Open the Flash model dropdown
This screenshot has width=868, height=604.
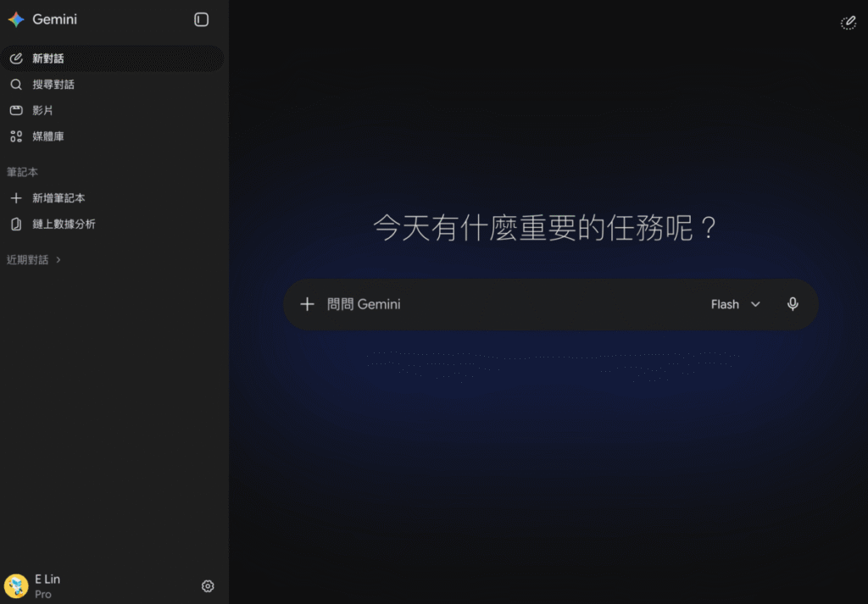[736, 304]
